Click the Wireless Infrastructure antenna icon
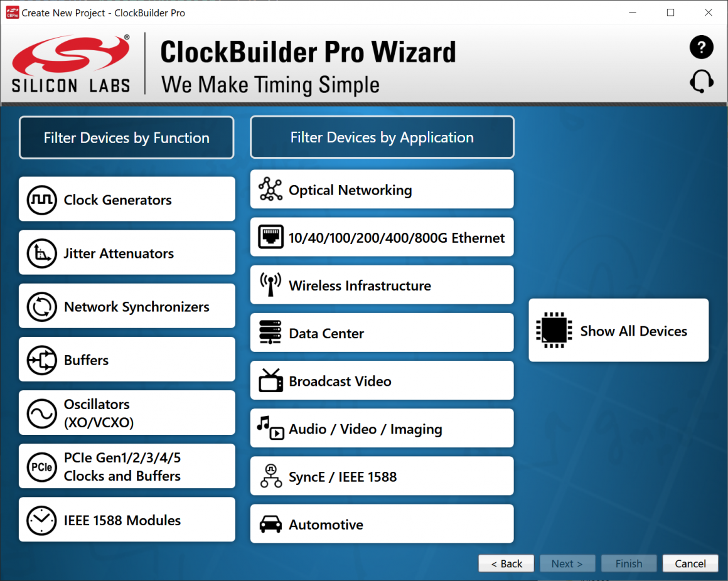 coord(270,284)
